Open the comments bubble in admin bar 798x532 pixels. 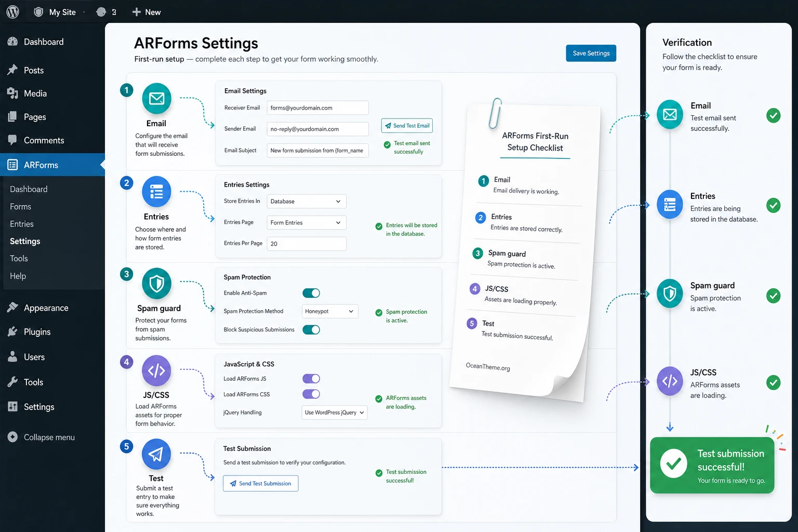[101, 12]
